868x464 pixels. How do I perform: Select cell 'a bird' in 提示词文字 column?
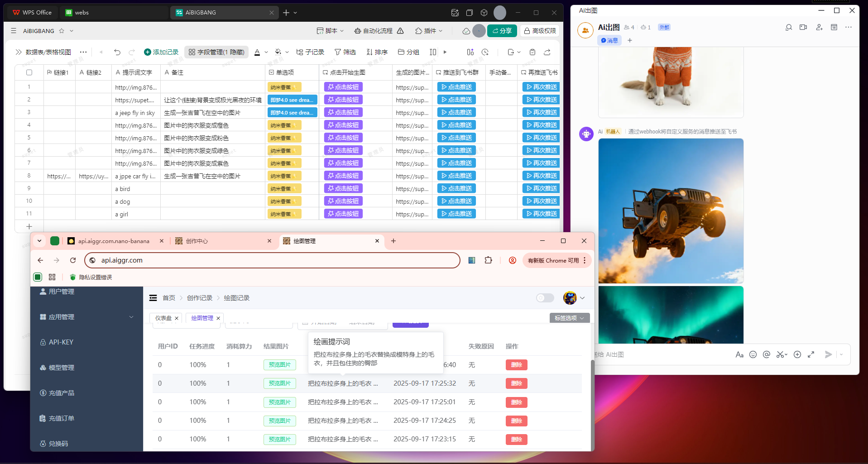136,189
